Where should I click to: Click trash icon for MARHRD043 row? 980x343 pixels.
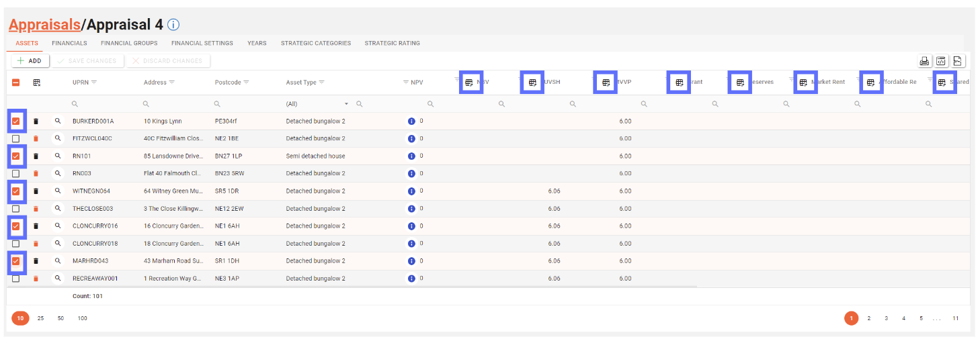click(x=36, y=261)
